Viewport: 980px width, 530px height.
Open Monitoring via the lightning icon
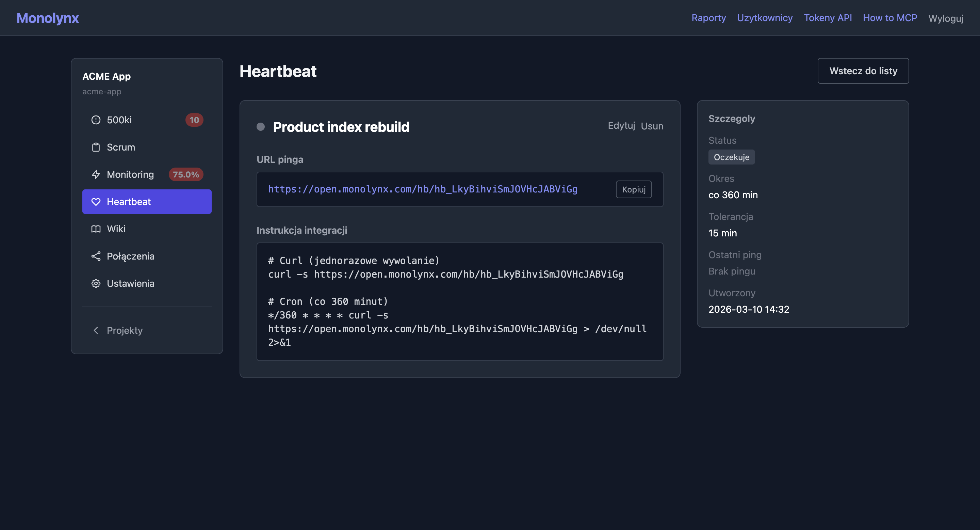coord(96,174)
